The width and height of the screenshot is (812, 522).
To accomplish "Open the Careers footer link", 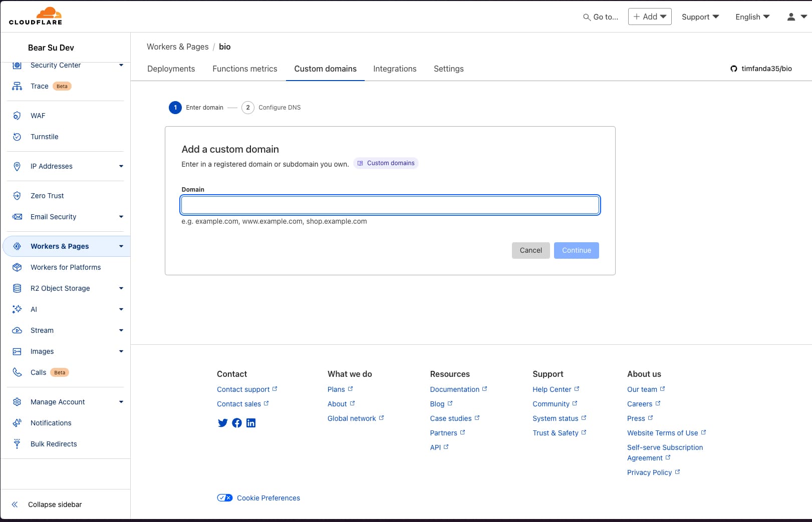I will 644,404.
